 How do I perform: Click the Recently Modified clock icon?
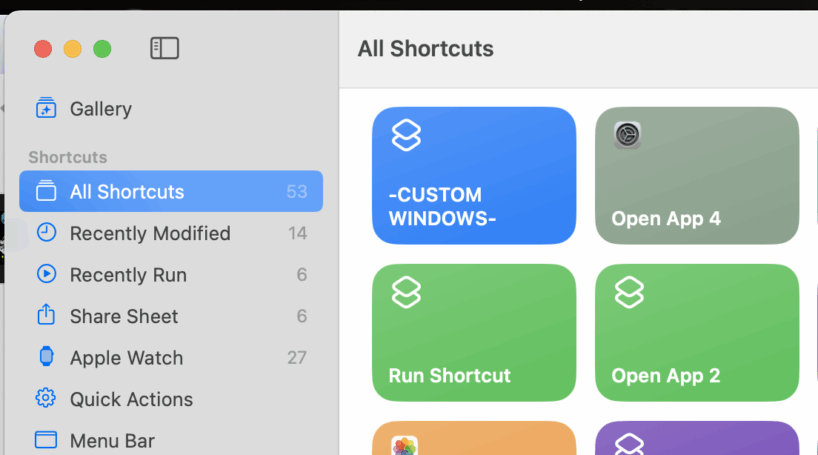coord(46,232)
